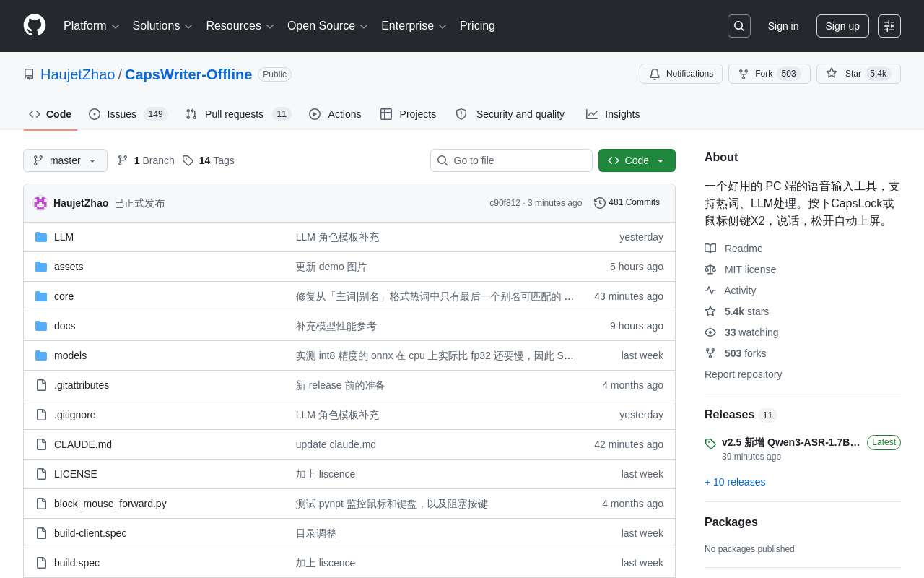
Task: Open commit message 'update claude.md'
Action: (x=336, y=444)
